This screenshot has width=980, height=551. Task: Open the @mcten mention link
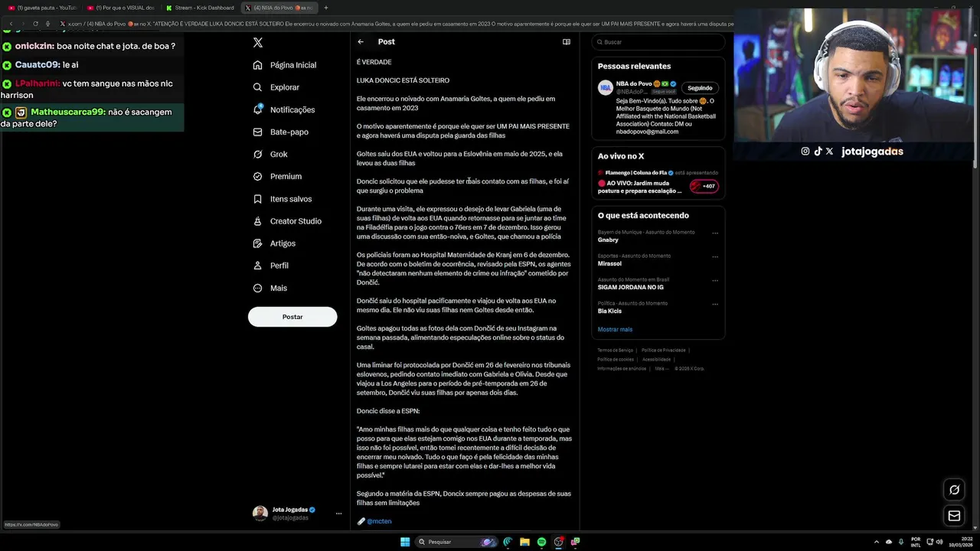pyautogui.click(x=379, y=521)
